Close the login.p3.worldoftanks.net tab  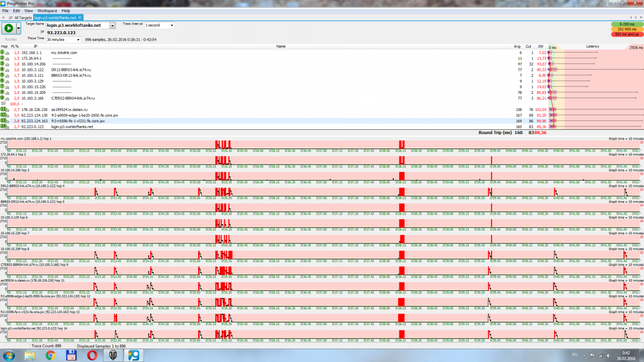79,18
